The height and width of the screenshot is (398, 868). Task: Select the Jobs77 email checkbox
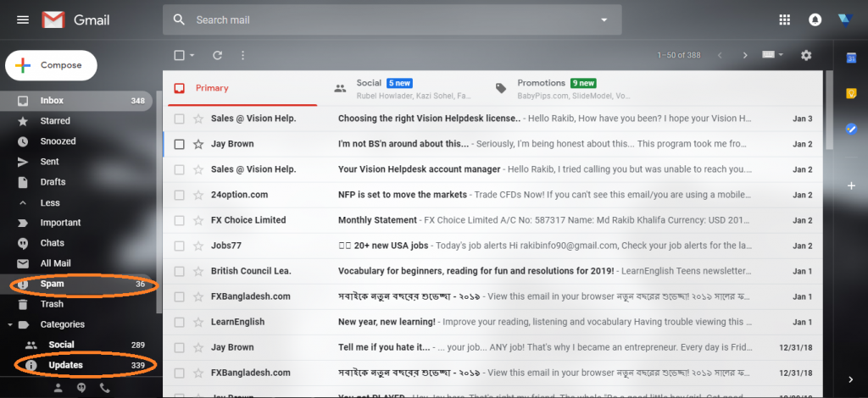coord(179,246)
